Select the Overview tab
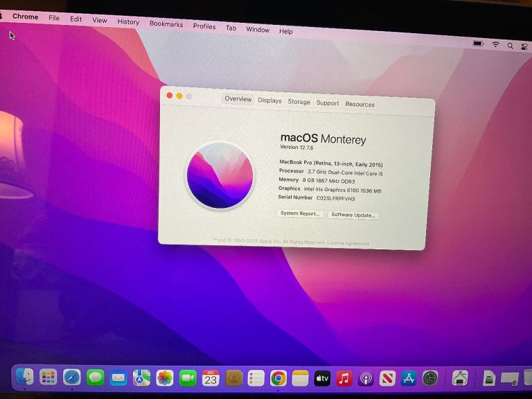The image size is (532, 399). pos(238,99)
